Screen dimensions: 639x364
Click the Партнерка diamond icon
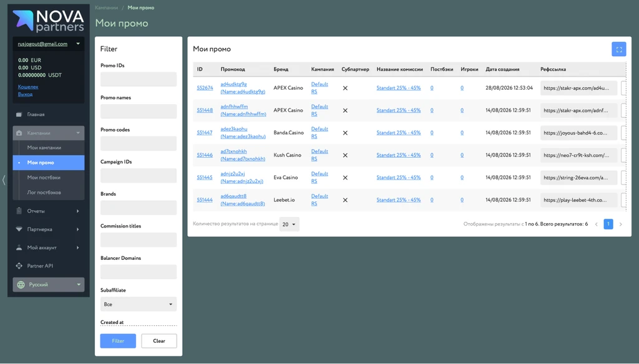pos(19,229)
